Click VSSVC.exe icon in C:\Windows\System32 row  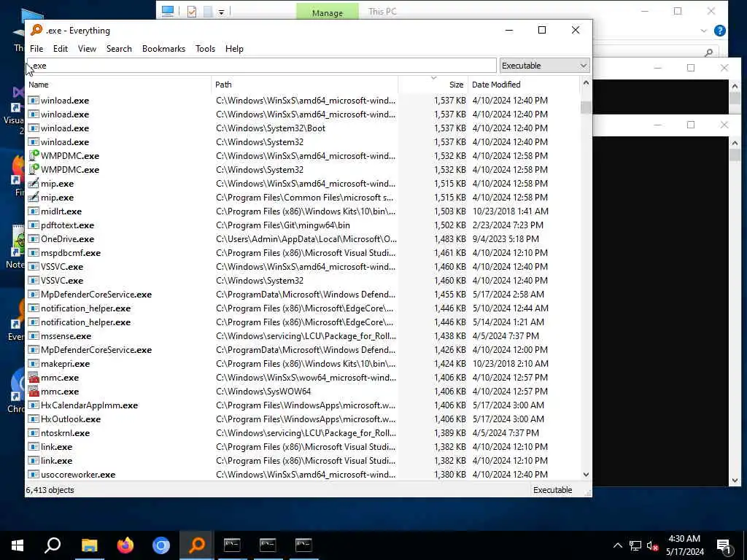(34, 281)
